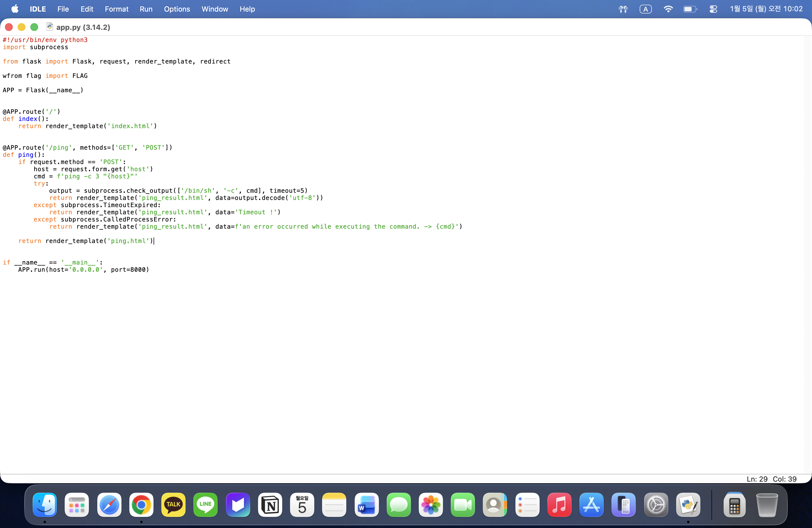Click the app.py file proxy icon
This screenshot has height=528, width=812.
[x=50, y=27]
